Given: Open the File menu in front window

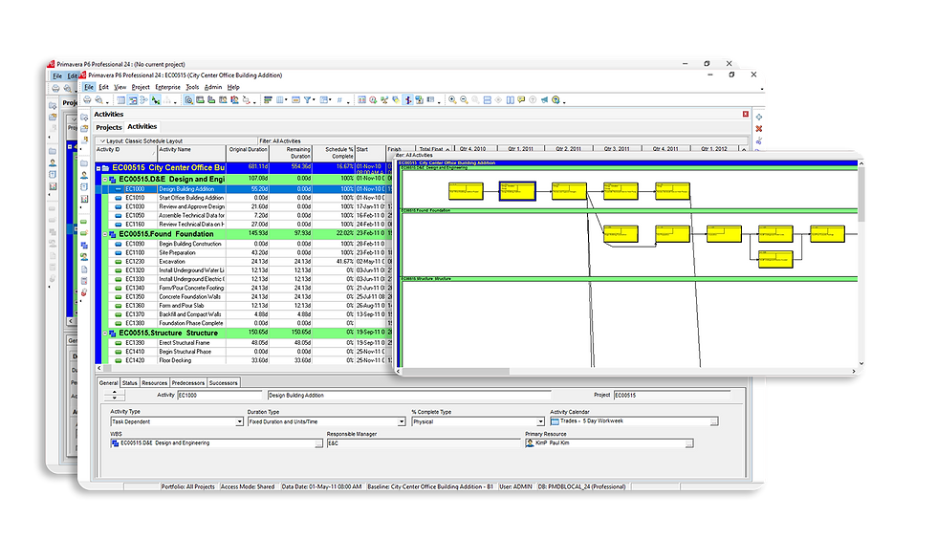Looking at the screenshot, I should 88,87.
